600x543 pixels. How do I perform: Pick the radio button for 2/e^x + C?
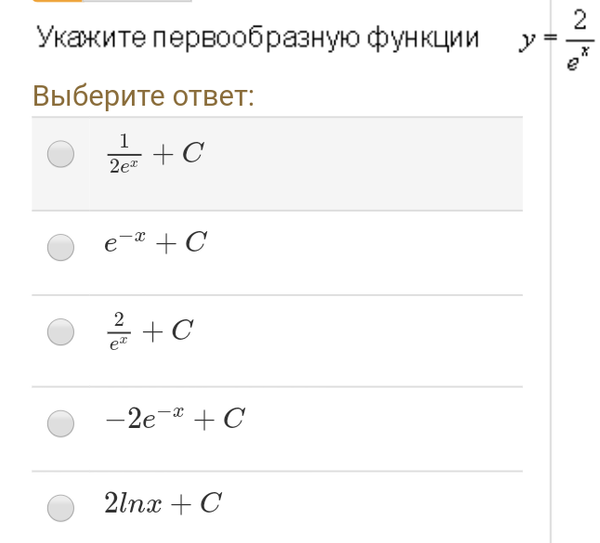[61, 331]
